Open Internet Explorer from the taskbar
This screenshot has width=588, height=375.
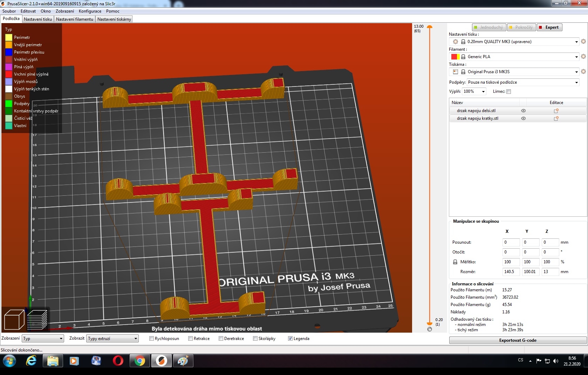[31, 361]
